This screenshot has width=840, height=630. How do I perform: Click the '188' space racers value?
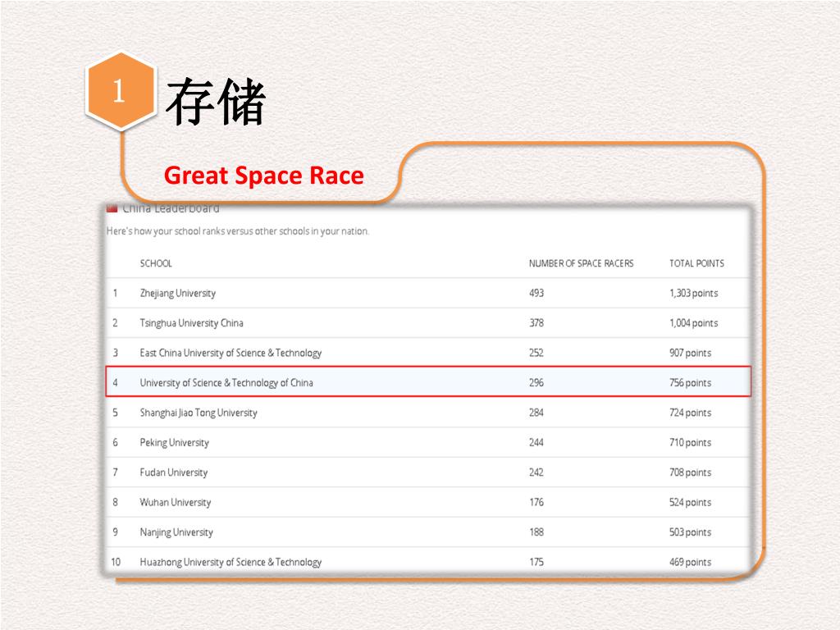pos(536,532)
